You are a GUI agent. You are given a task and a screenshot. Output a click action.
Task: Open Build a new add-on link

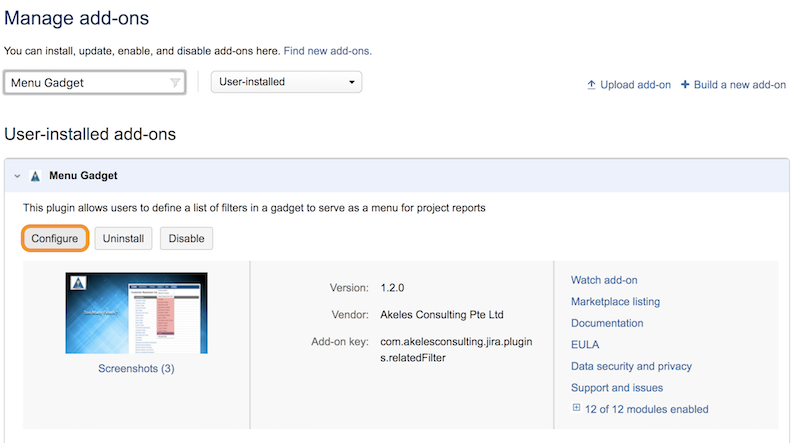coord(740,85)
